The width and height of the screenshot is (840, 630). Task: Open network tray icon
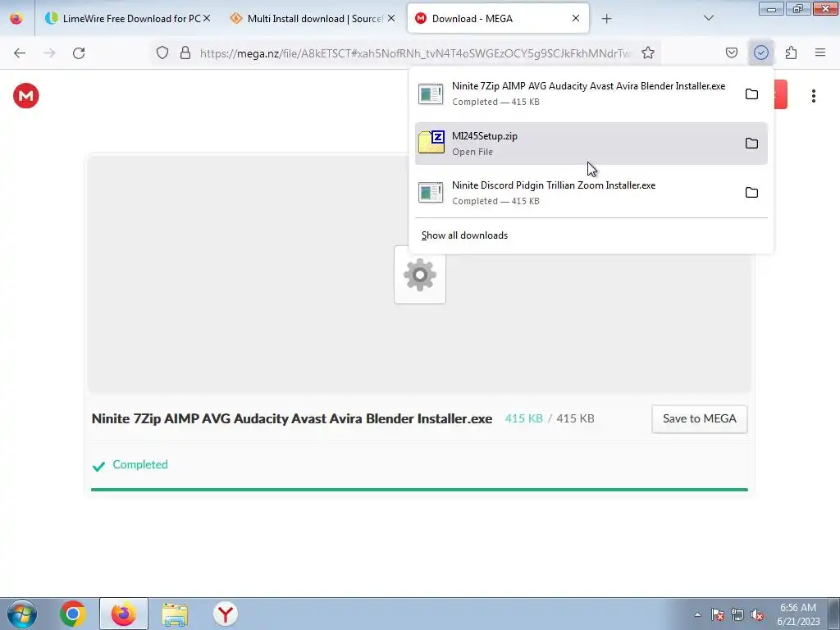coord(737,614)
